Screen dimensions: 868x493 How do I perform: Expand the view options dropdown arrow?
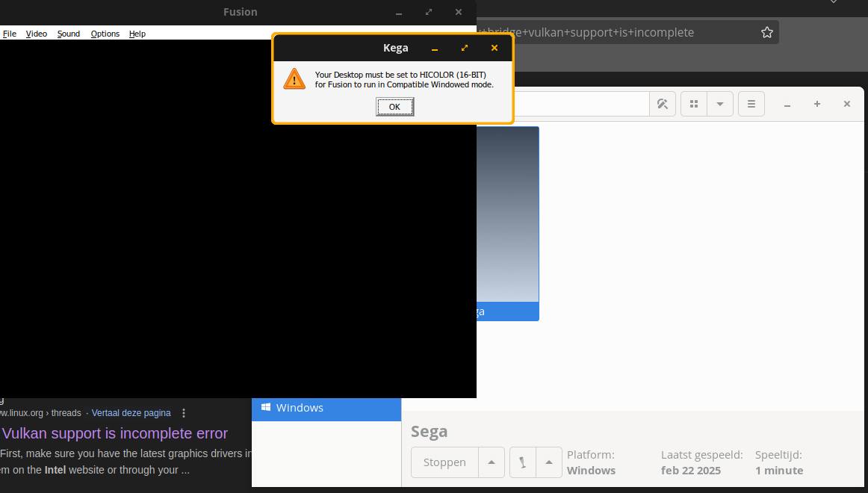(720, 104)
